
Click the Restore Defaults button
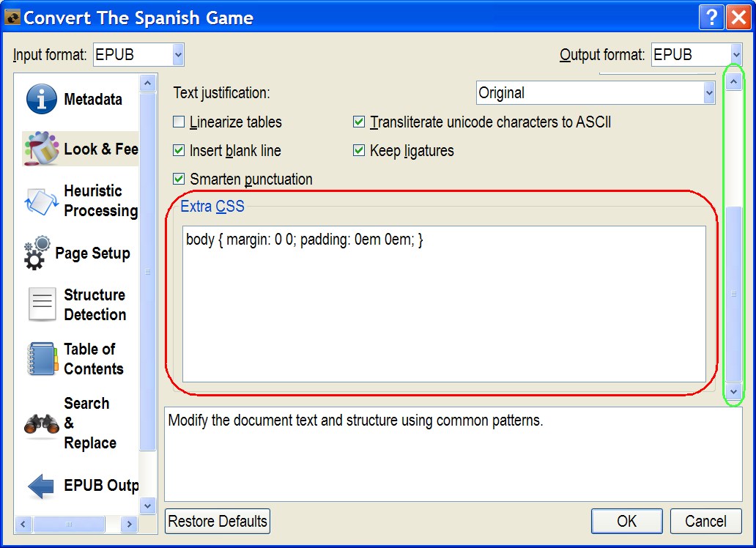218,522
